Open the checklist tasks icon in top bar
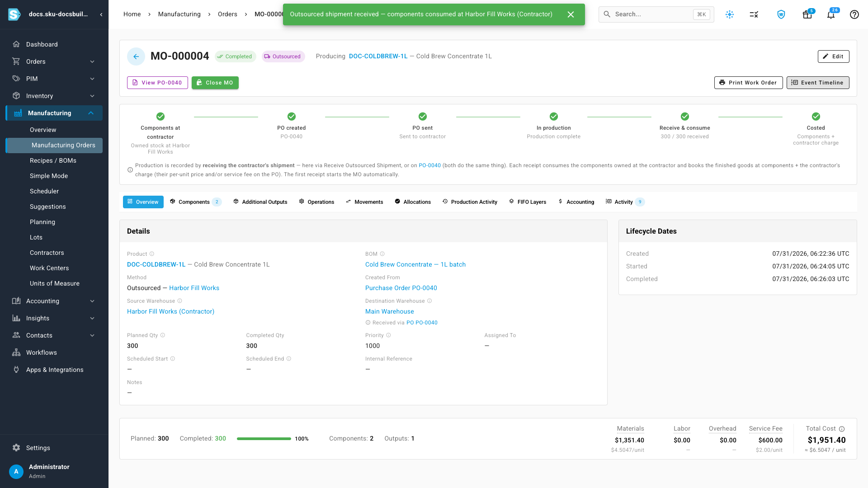 (754, 14)
